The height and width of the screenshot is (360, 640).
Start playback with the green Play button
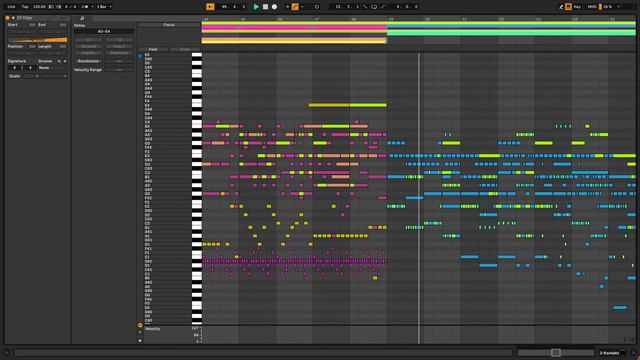(x=256, y=7)
